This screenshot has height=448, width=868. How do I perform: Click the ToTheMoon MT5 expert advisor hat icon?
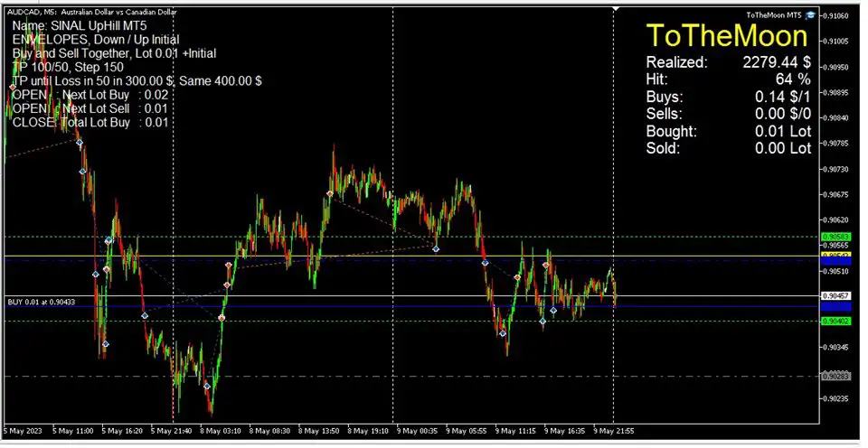(x=811, y=14)
